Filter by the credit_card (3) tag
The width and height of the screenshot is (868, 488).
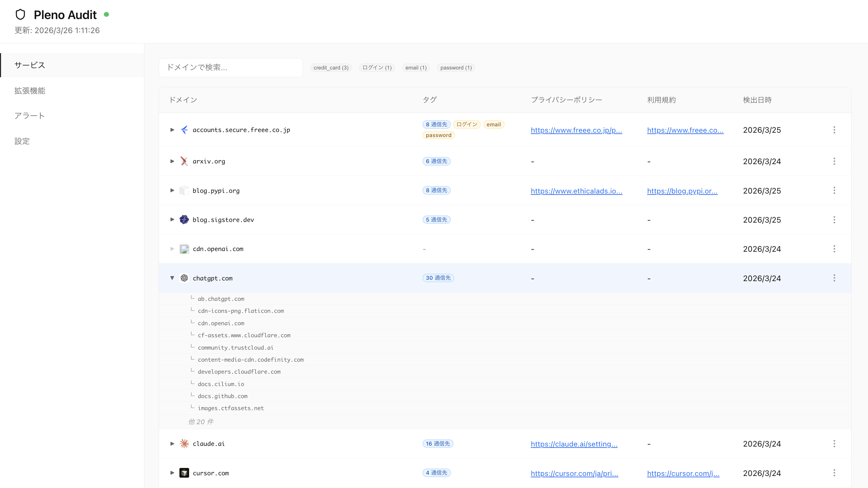[x=331, y=68]
